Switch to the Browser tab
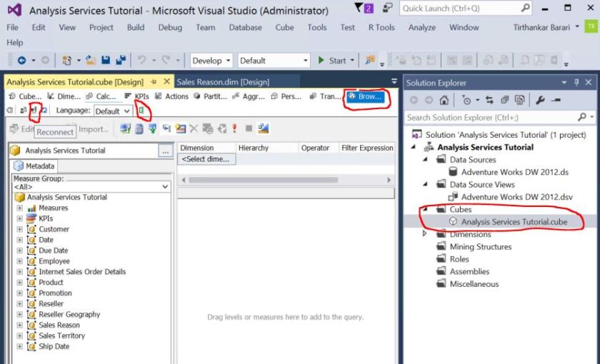The image size is (600, 364). click(366, 96)
